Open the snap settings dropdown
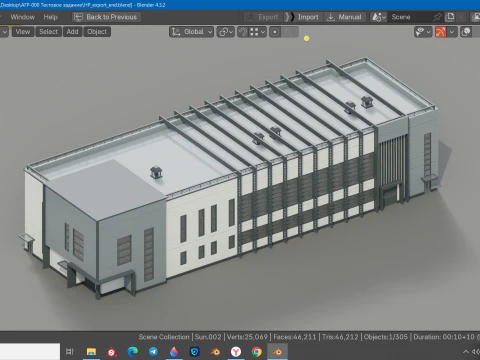The width and height of the screenshot is (480, 360). (x=258, y=32)
